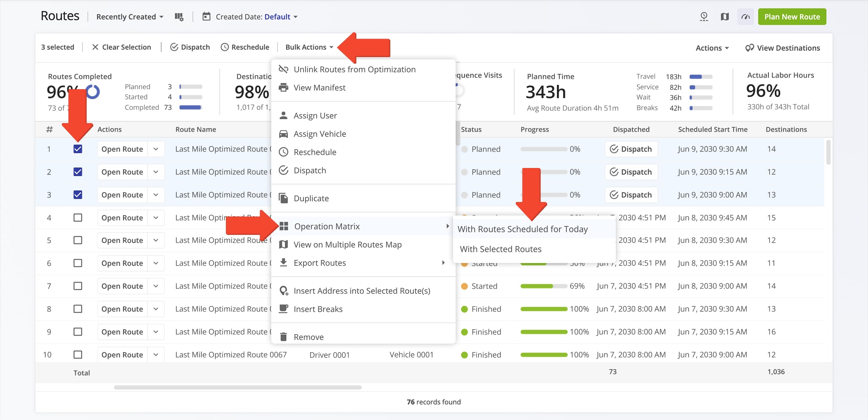The image size is (868, 420).
Task: Click Dispatch button in row 1
Action: point(631,149)
